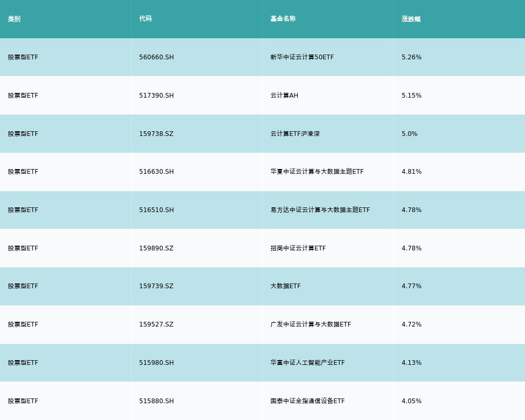Select fund code 515880.SH
The height and width of the screenshot is (420, 525).
pyautogui.click(x=156, y=401)
